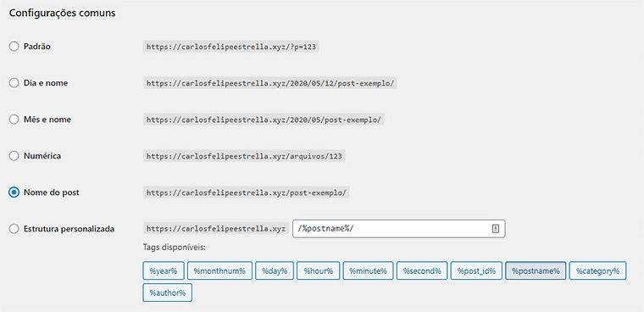Click the Tags disponíveis label
The height and width of the screenshot is (312, 644).
click(175, 248)
